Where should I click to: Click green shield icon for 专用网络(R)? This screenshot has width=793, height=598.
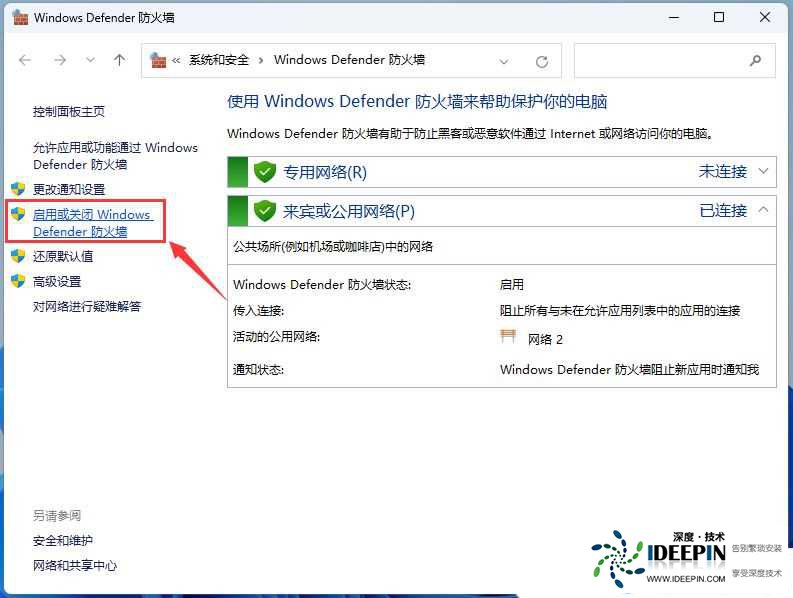point(265,172)
